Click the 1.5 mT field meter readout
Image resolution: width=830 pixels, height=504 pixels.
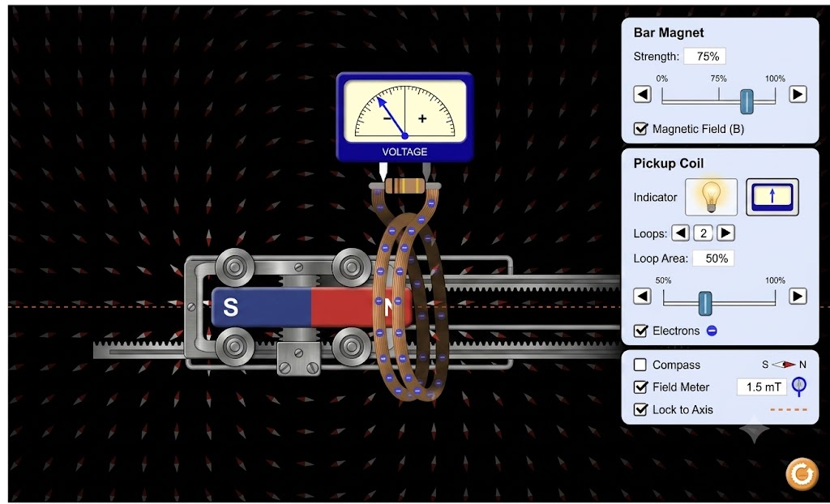762,387
